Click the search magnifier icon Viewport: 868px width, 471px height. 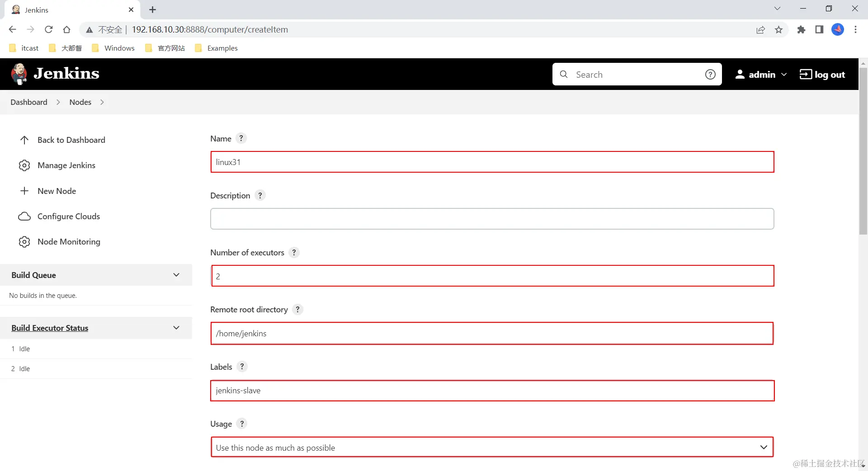[564, 75]
